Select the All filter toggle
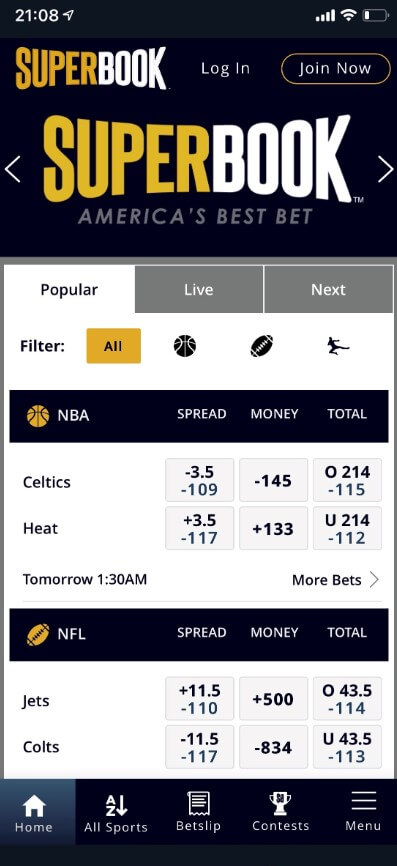The width and height of the screenshot is (397, 866). point(114,346)
